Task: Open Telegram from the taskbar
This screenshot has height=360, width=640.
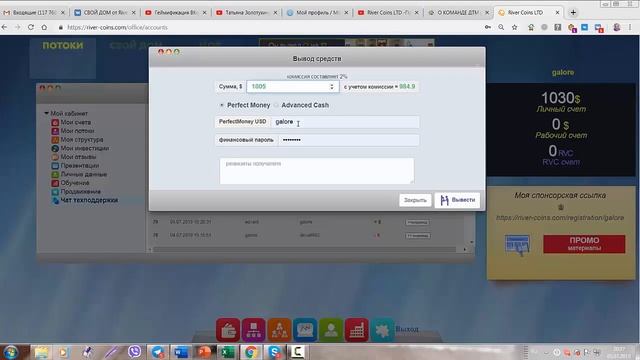Action: [158, 352]
